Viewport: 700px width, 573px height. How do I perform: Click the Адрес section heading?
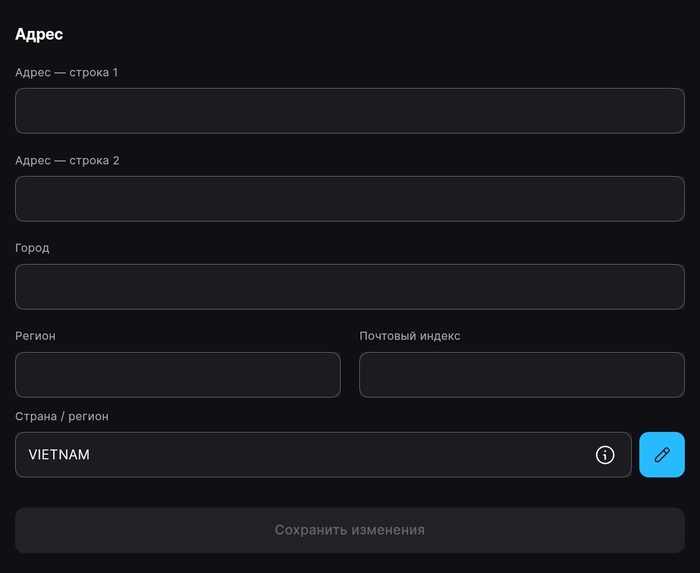pos(39,34)
